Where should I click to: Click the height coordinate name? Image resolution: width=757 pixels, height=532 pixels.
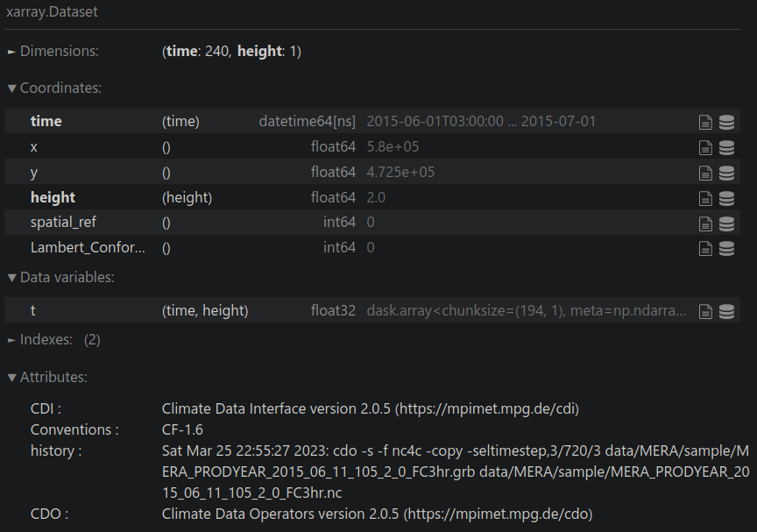[53, 198]
